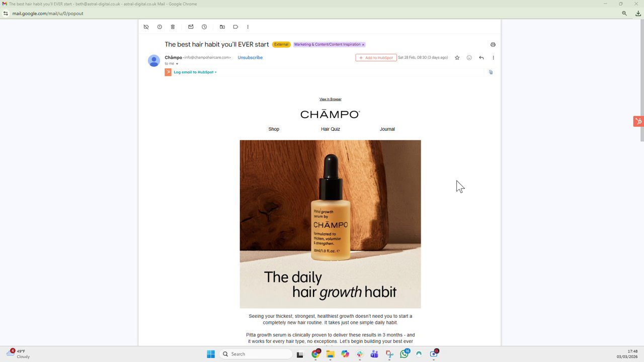The width and height of the screenshot is (644, 362).
Task: Remove the Marketing & Content label
Action: (x=363, y=45)
